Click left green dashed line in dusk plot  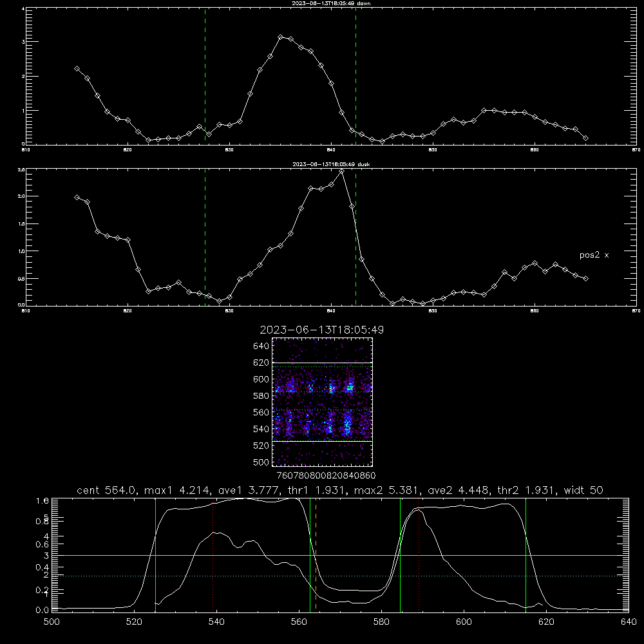[205, 237]
